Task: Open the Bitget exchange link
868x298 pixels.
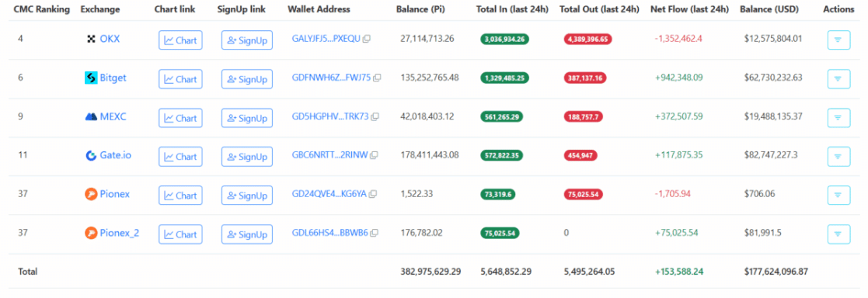Action: pos(113,78)
